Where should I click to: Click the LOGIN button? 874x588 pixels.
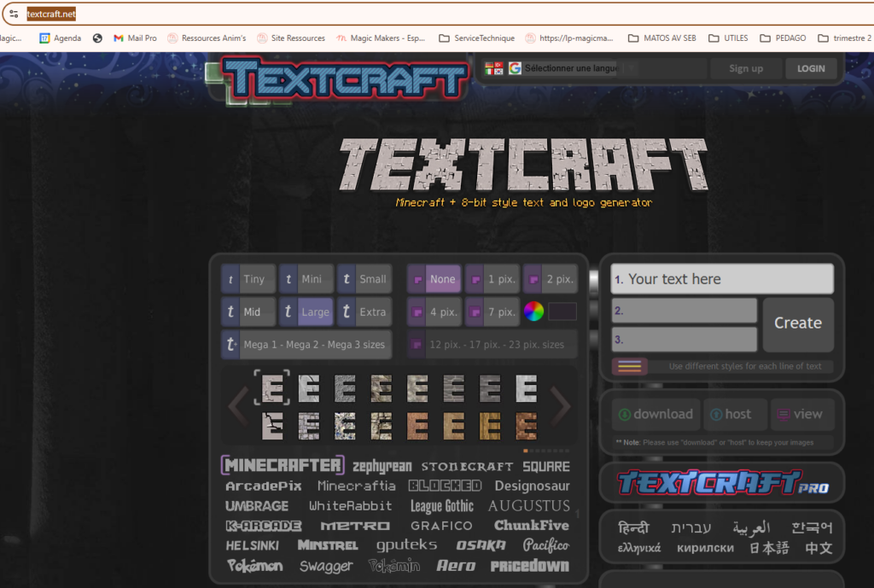point(810,68)
